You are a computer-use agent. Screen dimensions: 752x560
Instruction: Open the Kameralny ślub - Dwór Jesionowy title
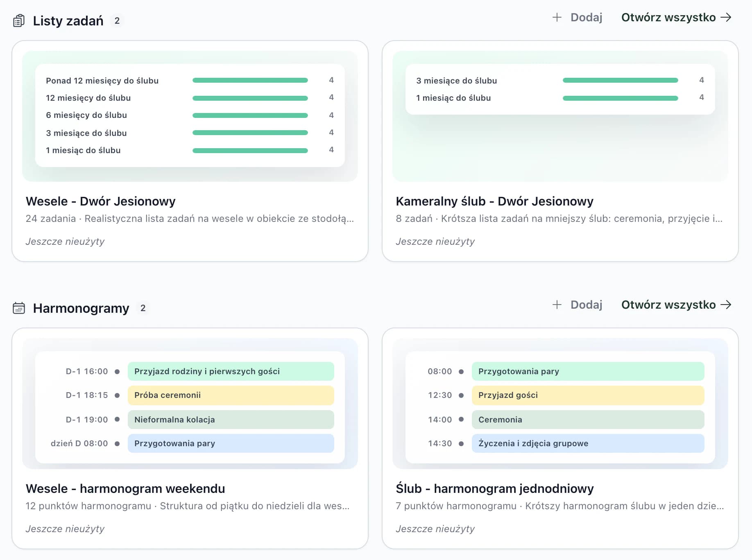494,201
